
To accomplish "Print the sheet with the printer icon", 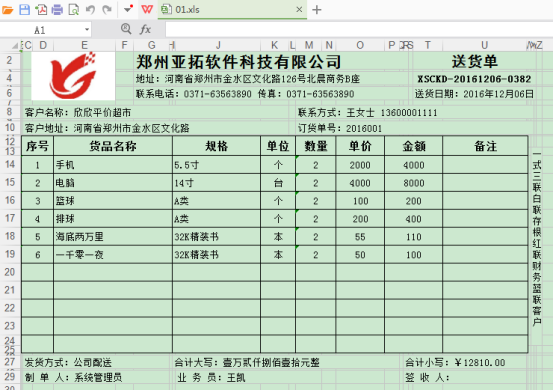I will [x=57, y=10].
